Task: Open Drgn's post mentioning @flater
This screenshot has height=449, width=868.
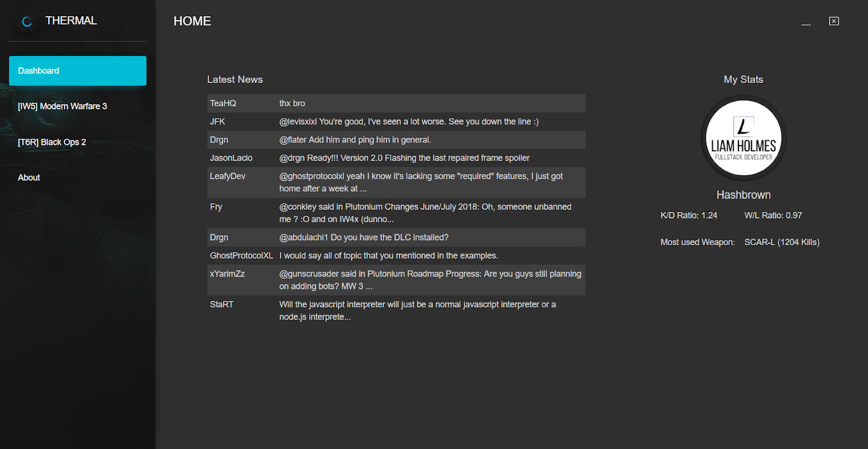Action: click(396, 140)
